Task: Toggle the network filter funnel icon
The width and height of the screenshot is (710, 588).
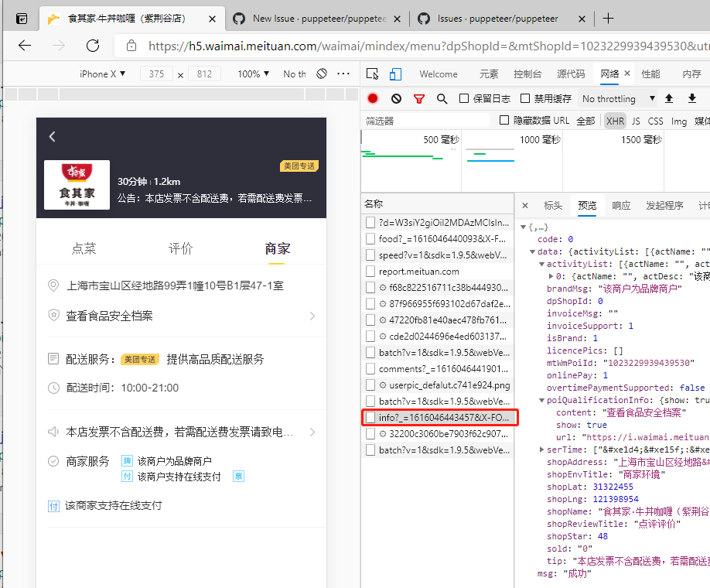Action: coord(419,98)
